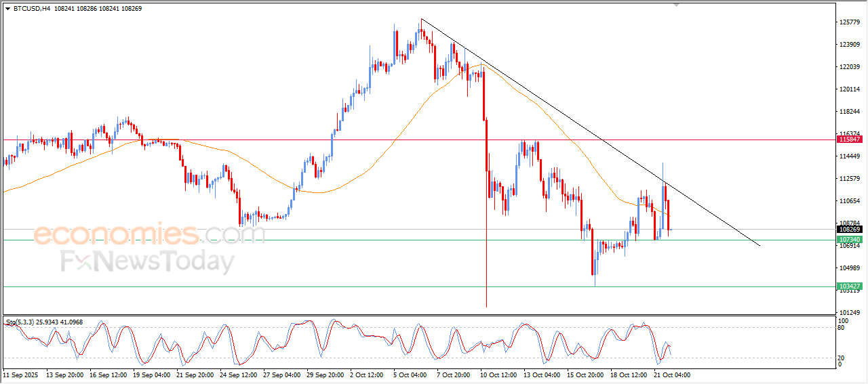Click the 10 Oct 12:00 time label
This screenshot has height=384, width=868.
click(x=499, y=375)
